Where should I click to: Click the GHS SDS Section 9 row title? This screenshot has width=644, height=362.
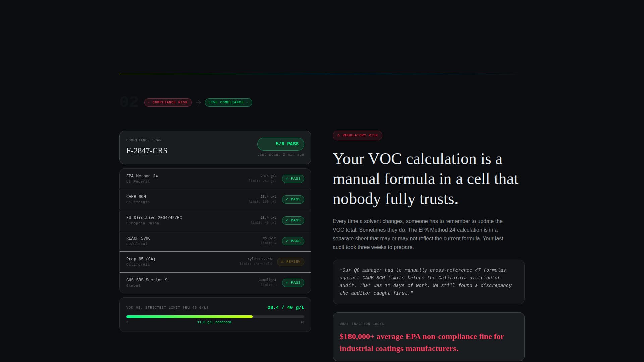[x=147, y=280]
